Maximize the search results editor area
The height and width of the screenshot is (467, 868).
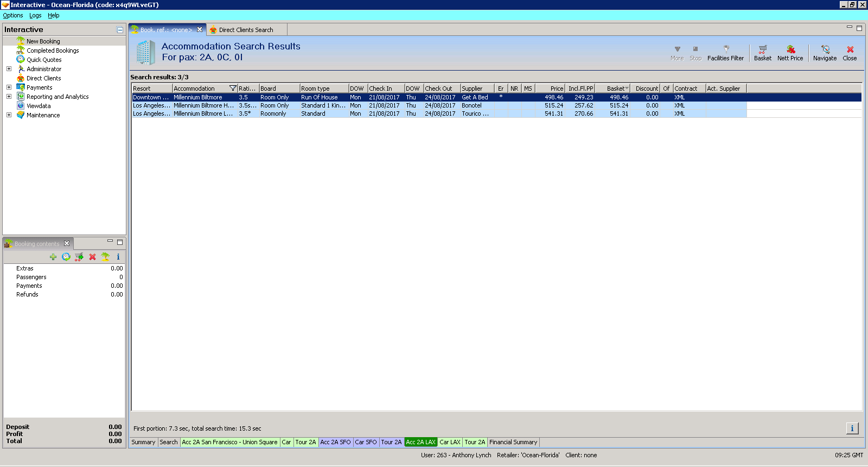click(859, 28)
